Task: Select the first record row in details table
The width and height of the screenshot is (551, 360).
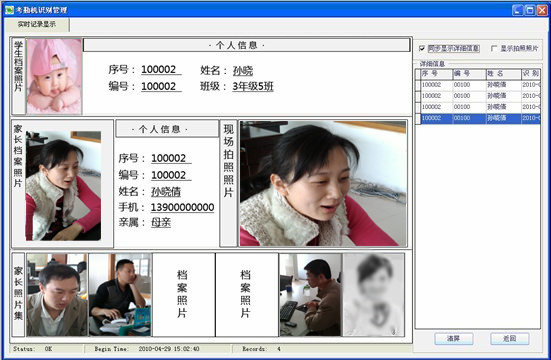Action: [x=480, y=85]
